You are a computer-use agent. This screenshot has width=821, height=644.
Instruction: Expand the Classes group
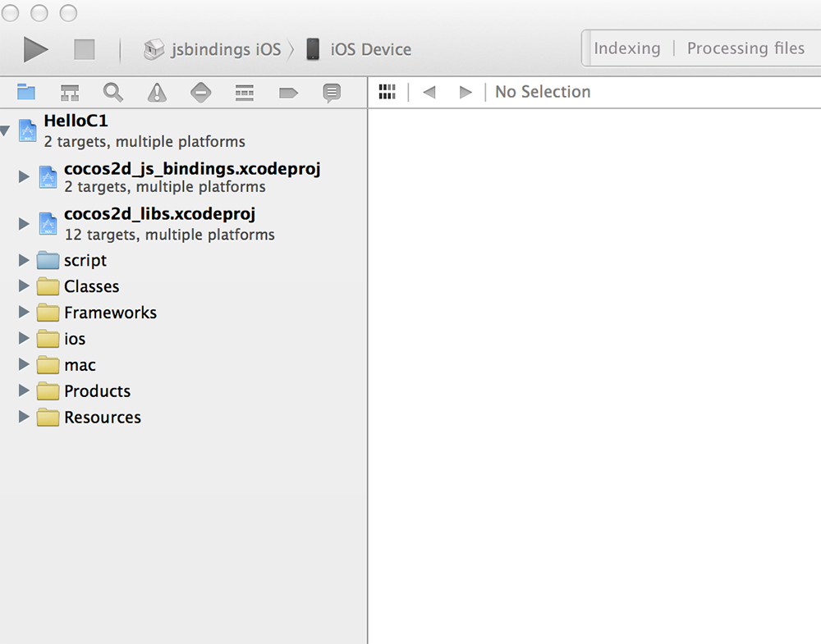[x=24, y=286]
